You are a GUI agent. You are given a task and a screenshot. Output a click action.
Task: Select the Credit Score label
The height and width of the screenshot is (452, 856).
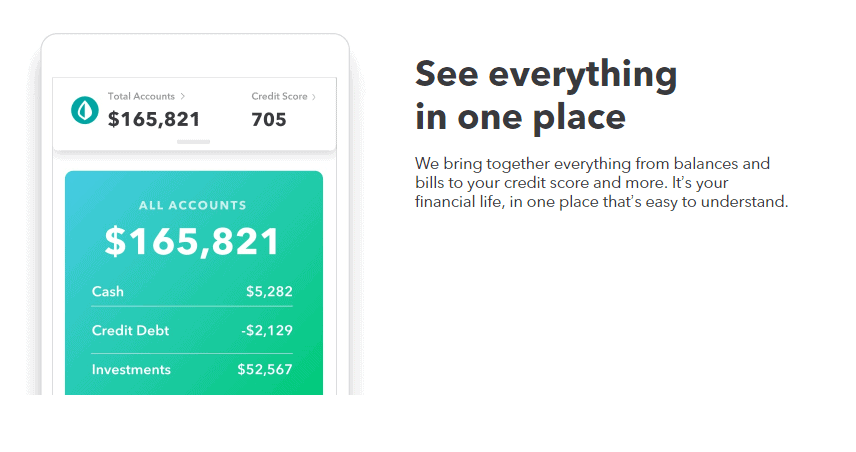279,96
